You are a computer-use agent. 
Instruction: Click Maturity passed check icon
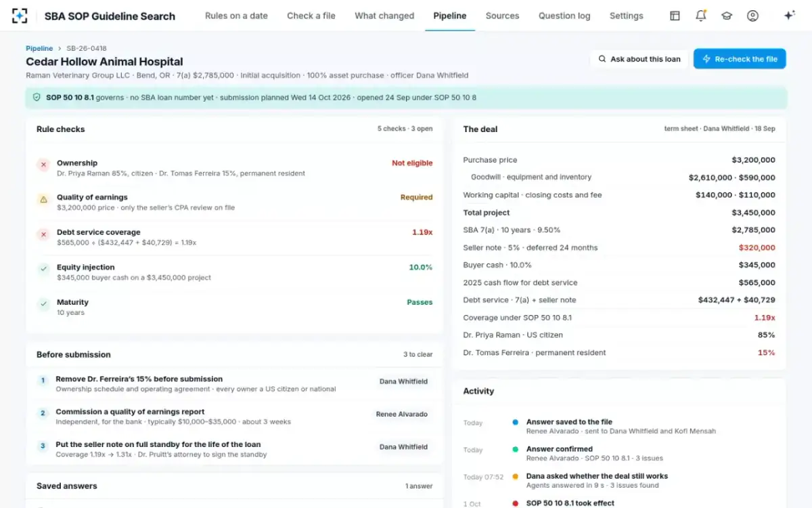tap(43, 305)
